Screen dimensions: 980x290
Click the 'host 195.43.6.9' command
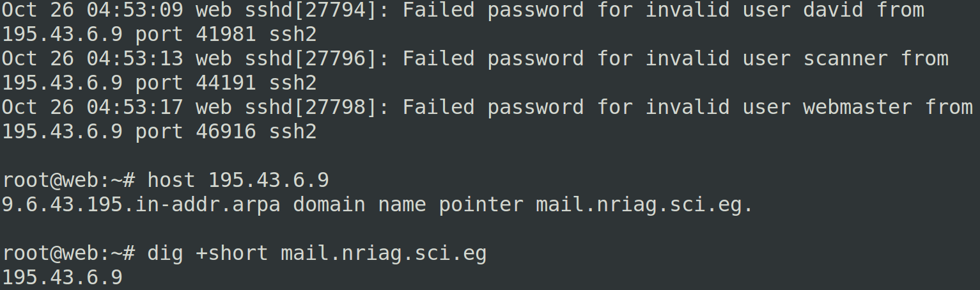point(238,180)
